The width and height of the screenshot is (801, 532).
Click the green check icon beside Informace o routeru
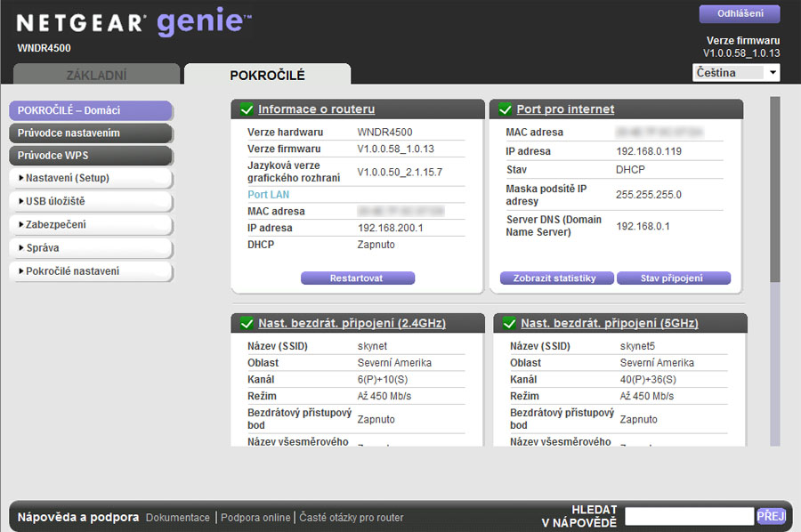tap(247, 109)
